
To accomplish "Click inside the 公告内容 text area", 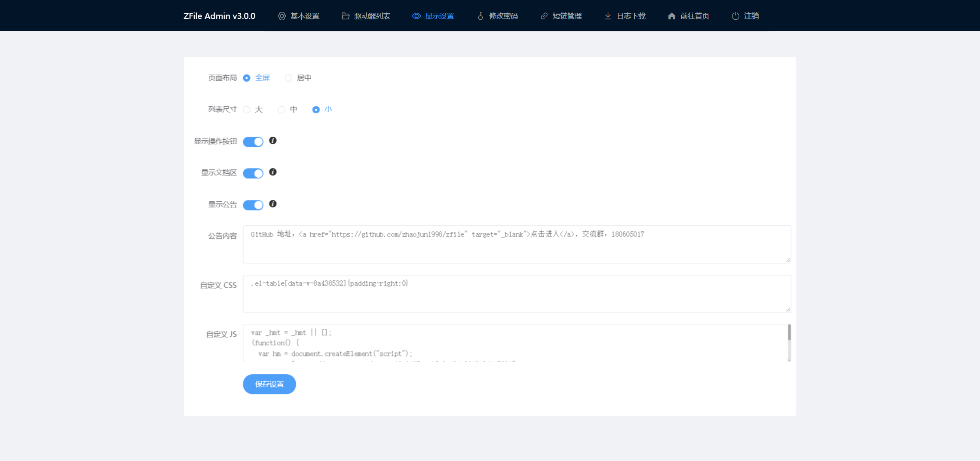I will point(517,244).
